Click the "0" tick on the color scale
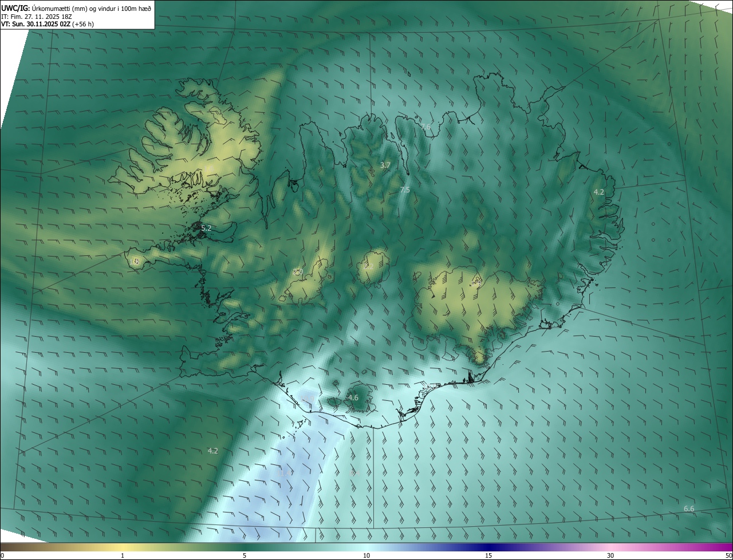 pyautogui.click(x=2, y=555)
